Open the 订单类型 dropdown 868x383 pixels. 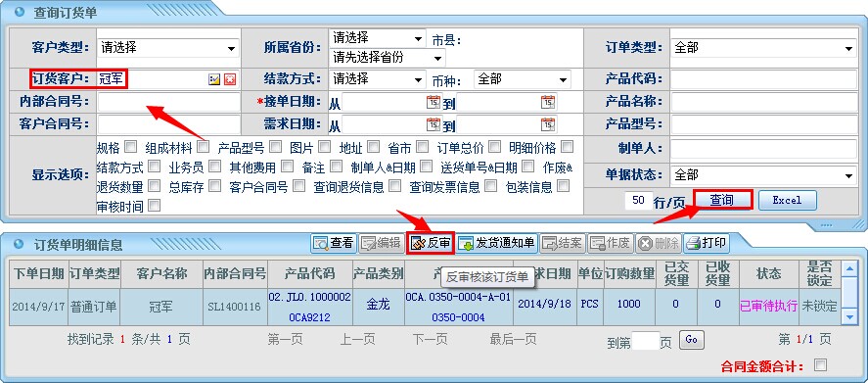tap(763, 48)
